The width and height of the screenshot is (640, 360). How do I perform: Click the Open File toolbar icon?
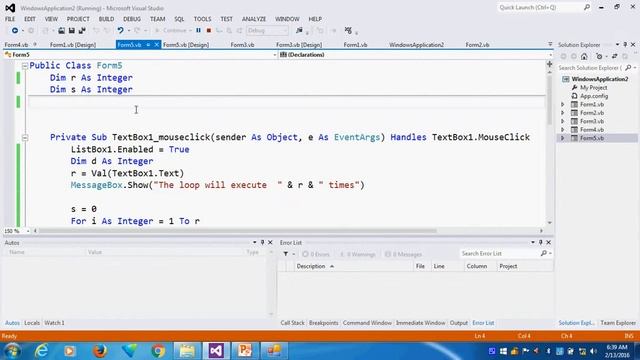click(x=62, y=31)
